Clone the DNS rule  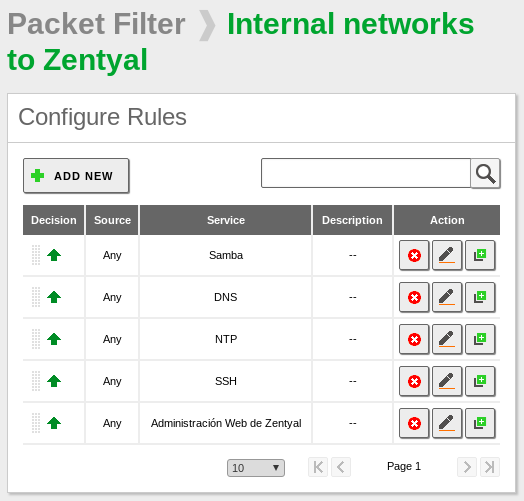click(x=480, y=297)
